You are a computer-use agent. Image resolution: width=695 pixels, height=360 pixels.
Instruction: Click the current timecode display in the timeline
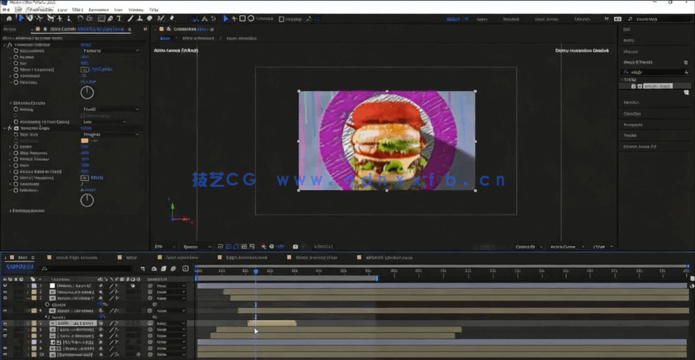point(20,268)
